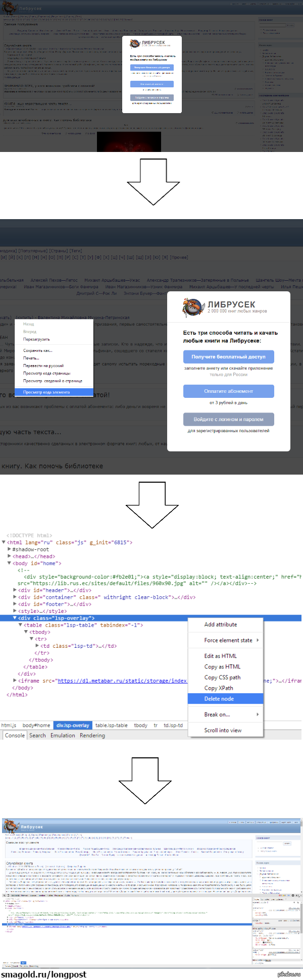This screenshot has width=303, height=980.
Task: Select Edit as HTML in the context menu
Action: coord(220,656)
